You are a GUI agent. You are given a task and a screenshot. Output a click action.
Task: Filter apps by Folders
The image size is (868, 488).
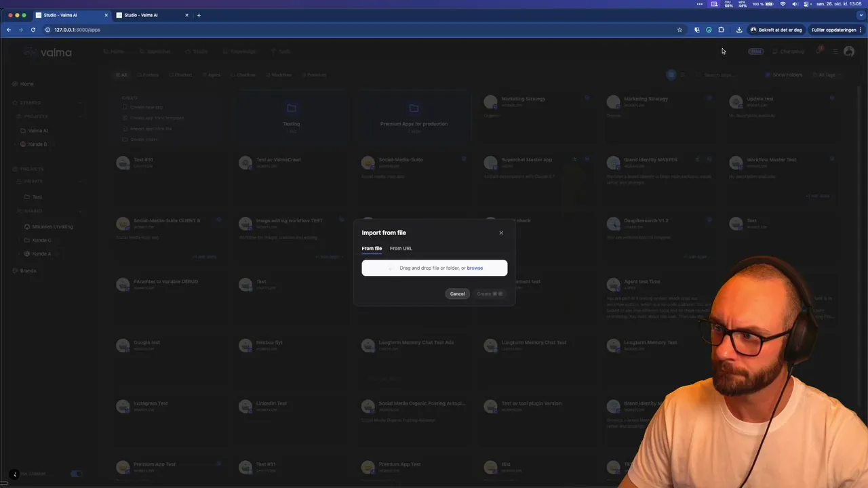[x=149, y=75]
